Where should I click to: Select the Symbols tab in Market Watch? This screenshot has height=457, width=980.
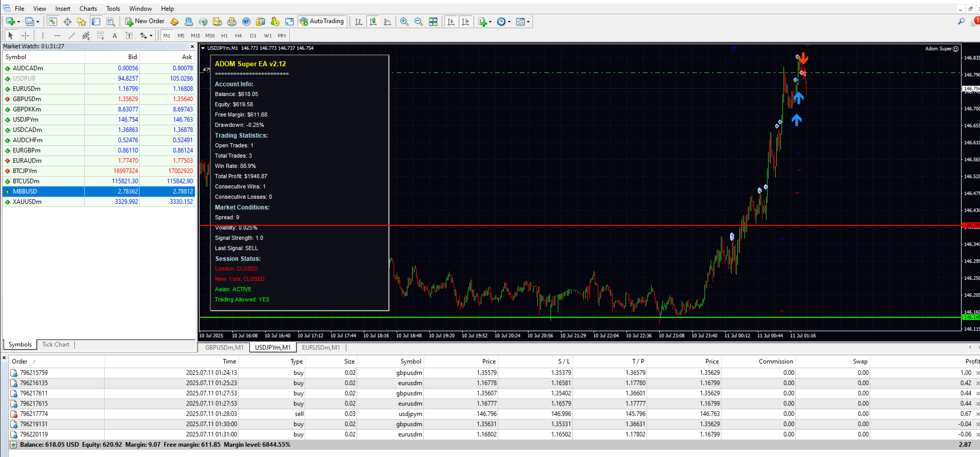(20, 345)
